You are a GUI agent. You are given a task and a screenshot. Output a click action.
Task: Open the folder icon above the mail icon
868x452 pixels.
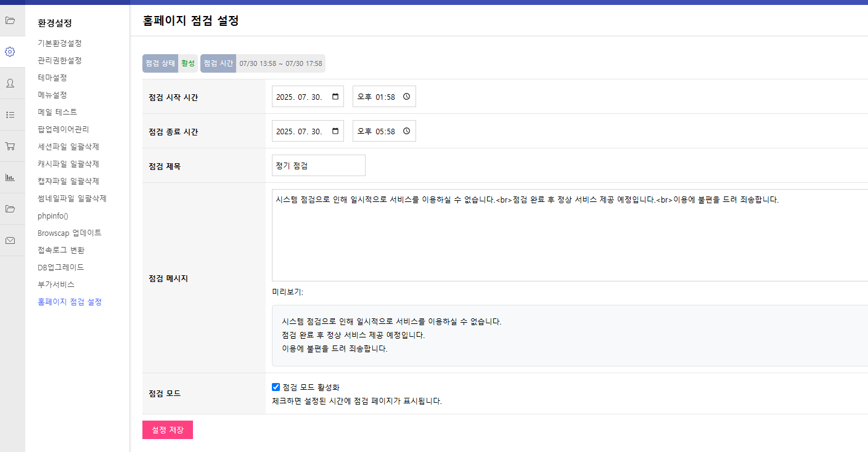pos(10,209)
